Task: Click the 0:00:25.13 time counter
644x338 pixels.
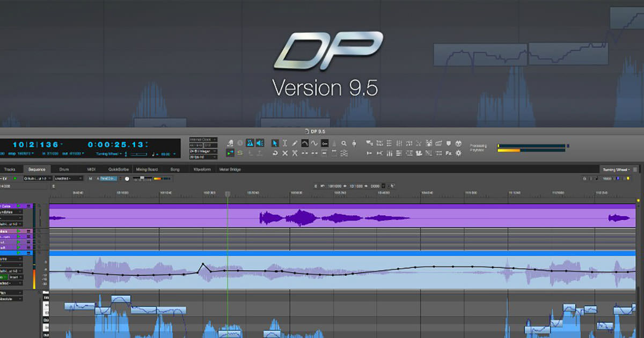Action: 116,144
